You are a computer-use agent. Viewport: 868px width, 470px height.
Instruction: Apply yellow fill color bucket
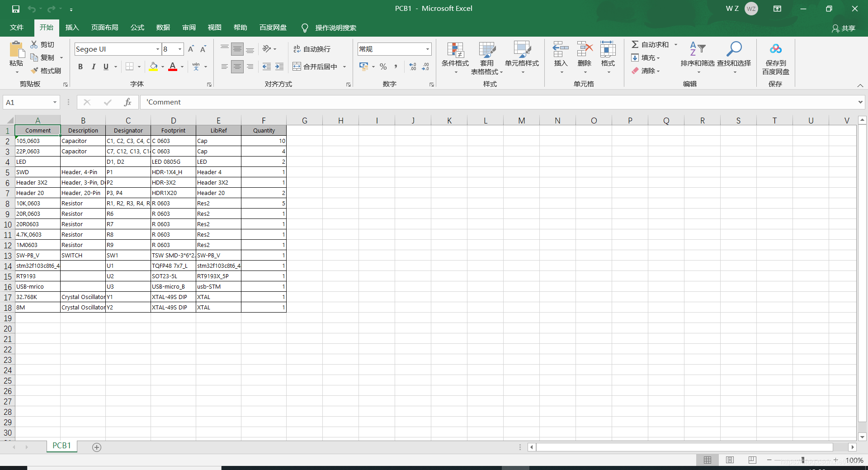(x=154, y=66)
